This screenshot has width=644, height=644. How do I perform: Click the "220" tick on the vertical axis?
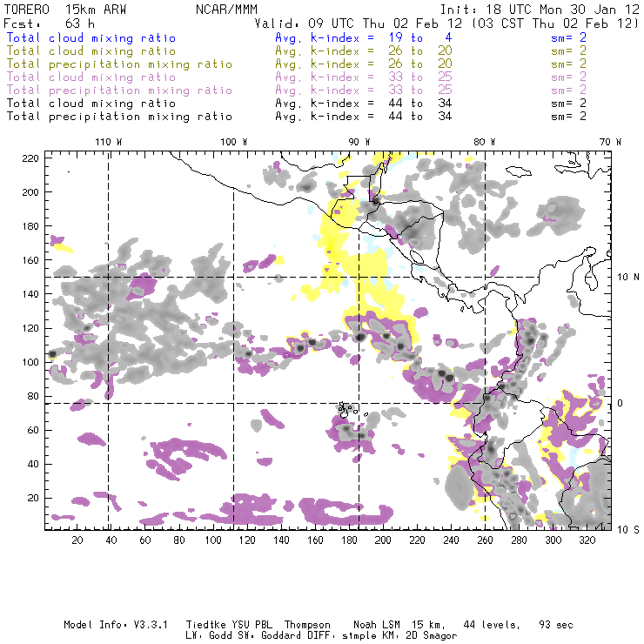[x=30, y=158]
